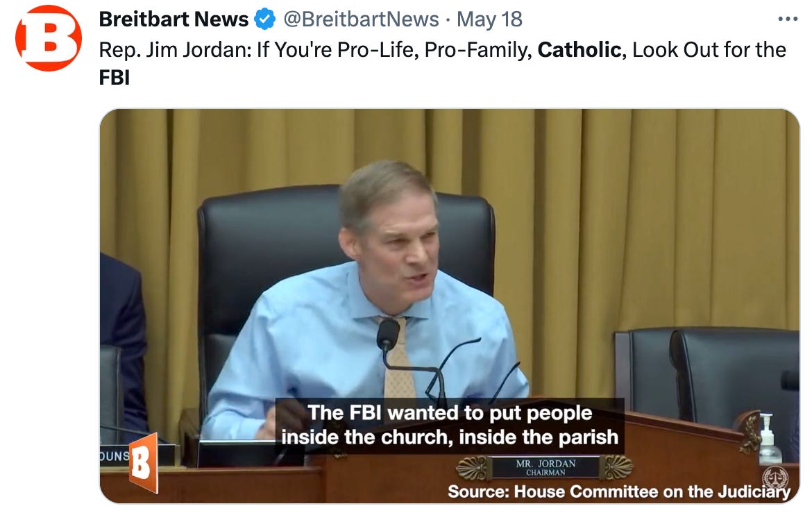Viewport: 812px width, 522px height.
Task: Click the subtitle caption about the FBI
Action: [x=450, y=425]
